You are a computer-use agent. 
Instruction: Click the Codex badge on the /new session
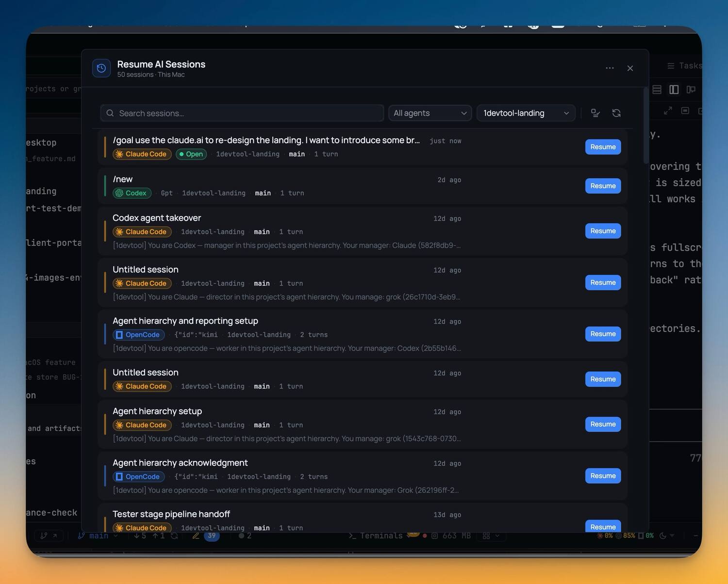[132, 193]
